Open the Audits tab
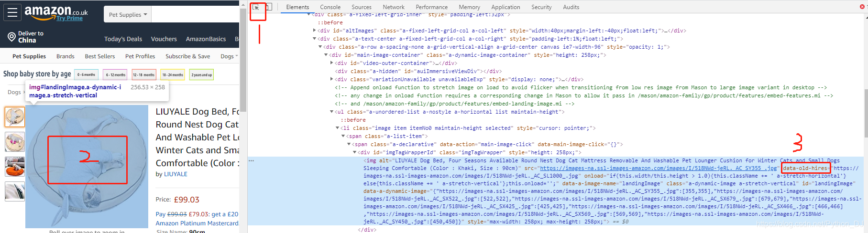The height and width of the screenshot is (233, 868). pyautogui.click(x=571, y=7)
